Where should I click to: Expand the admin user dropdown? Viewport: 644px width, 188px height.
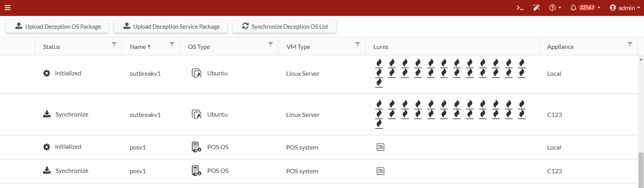(x=625, y=8)
